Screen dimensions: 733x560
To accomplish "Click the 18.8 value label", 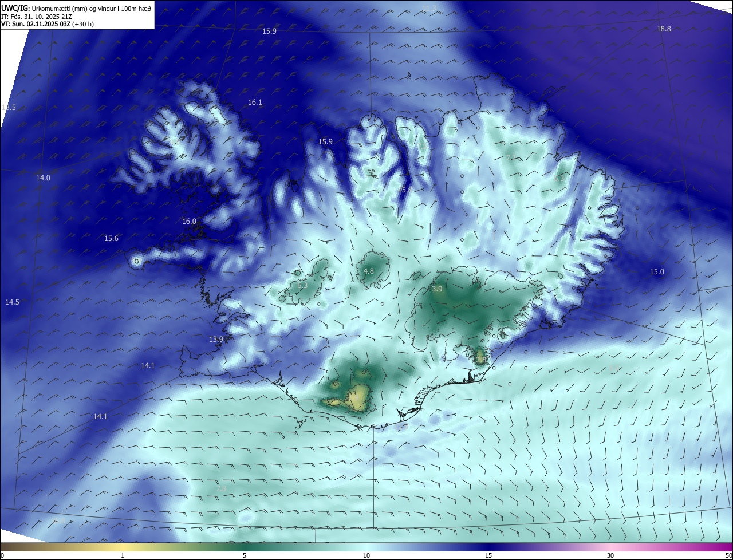I will tap(664, 29).
